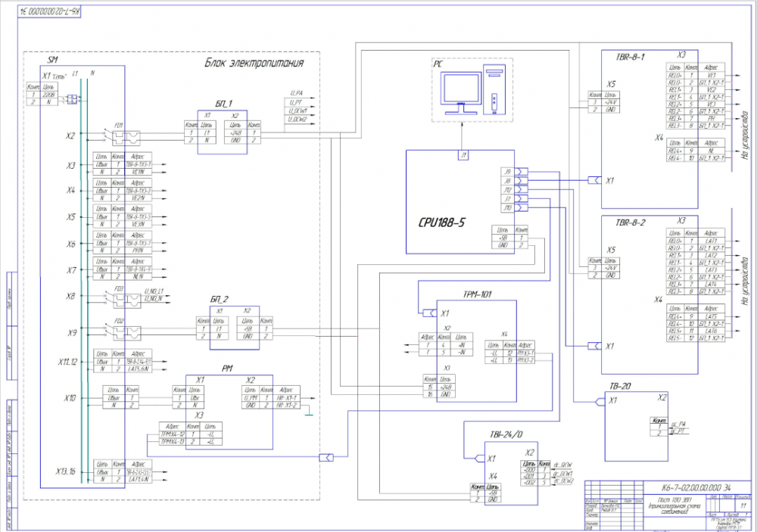The width and height of the screenshot is (757, 532).
Task: Click the БП_1 block label
Action: coord(223,104)
